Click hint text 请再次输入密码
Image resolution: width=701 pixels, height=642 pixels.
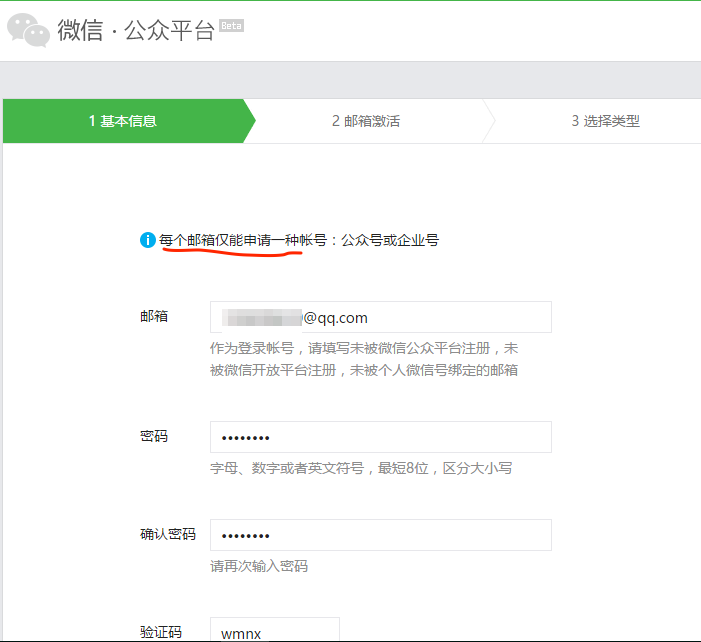point(259,566)
